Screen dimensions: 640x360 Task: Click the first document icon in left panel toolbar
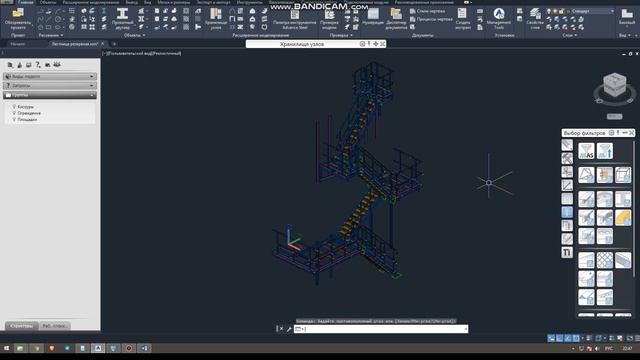10,64
